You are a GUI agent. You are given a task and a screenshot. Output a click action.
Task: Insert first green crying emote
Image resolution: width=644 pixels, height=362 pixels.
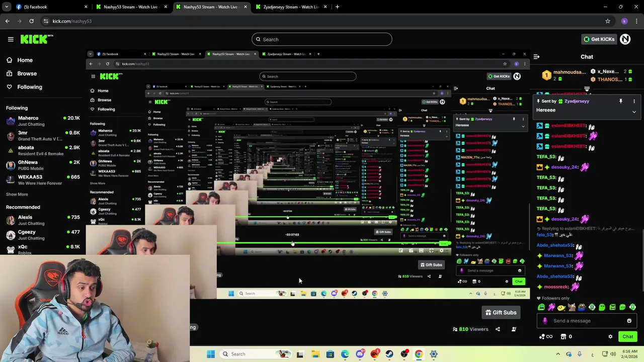(x=541, y=307)
